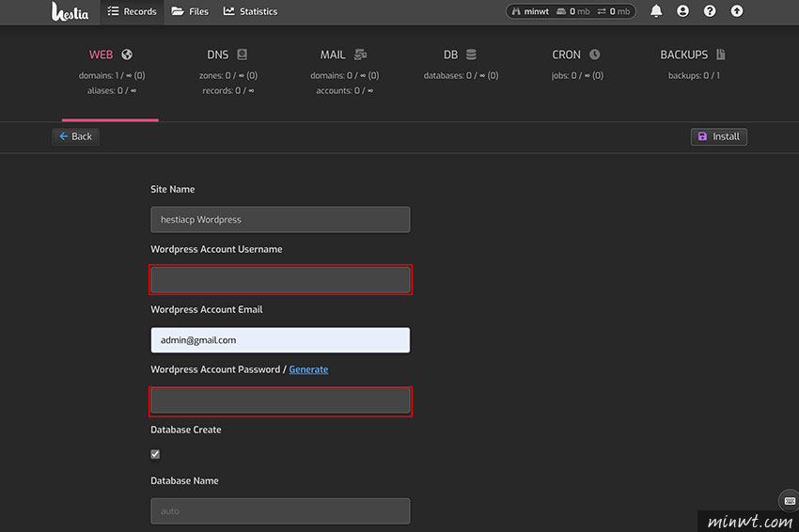Click the log out arrow icon
The height and width of the screenshot is (532, 799).
pyautogui.click(x=736, y=11)
